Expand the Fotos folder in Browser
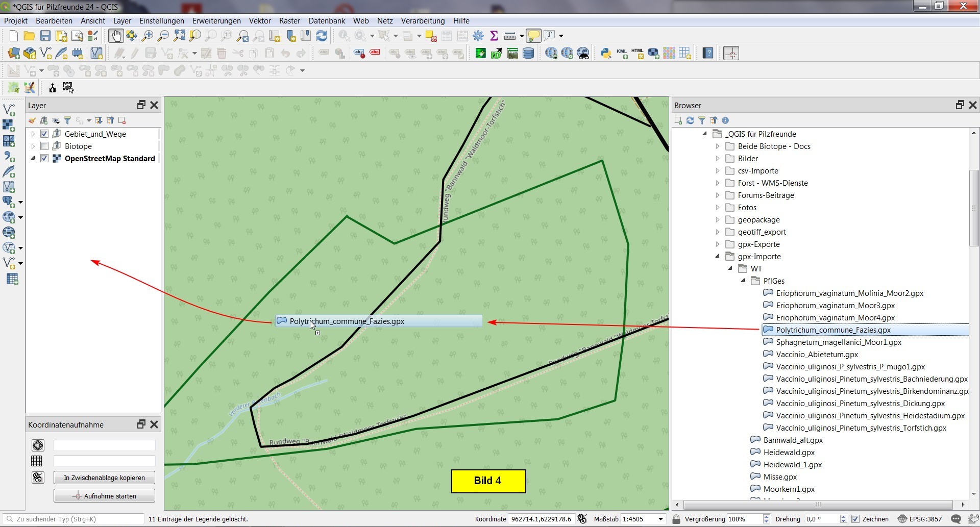980x527 pixels. pos(717,208)
